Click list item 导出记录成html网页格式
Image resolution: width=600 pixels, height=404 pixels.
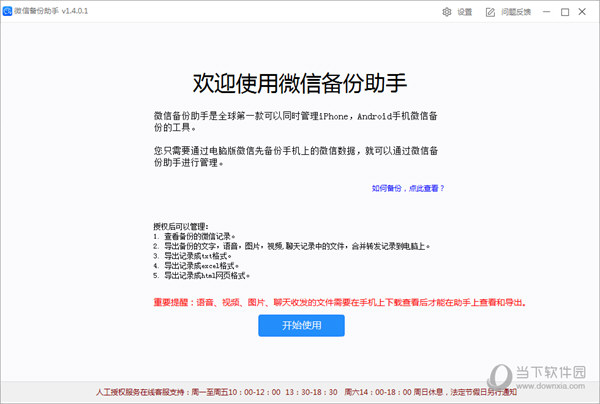coord(202,275)
